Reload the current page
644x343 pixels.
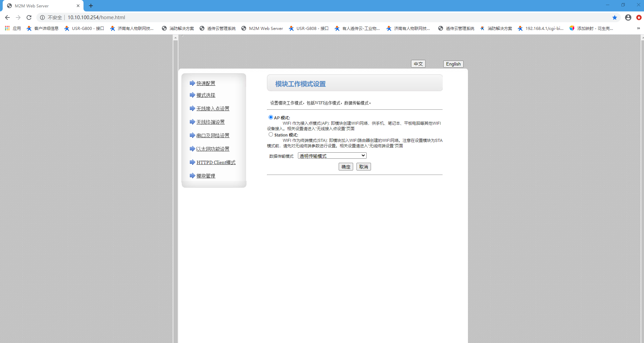point(29,17)
